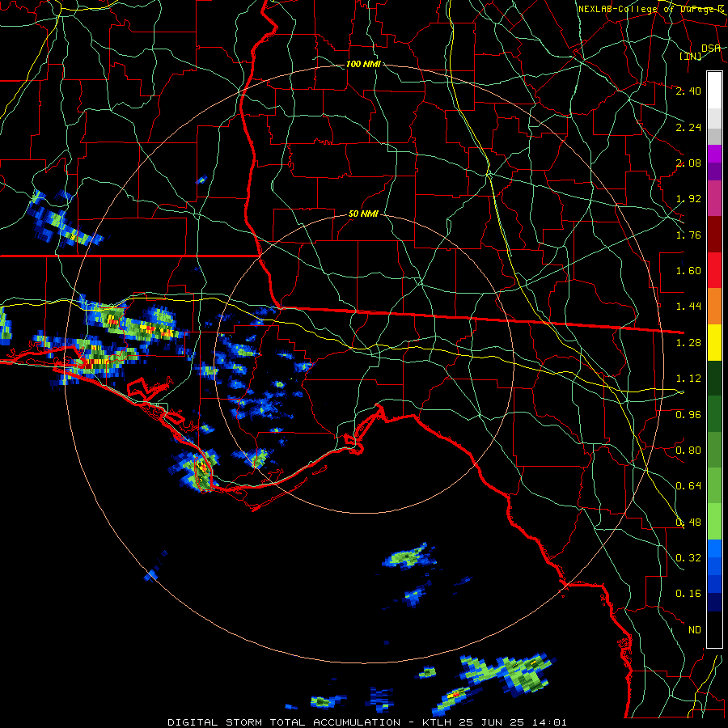
Task: Pick the yellow swatch at 1.28
Action: coord(714,342)
